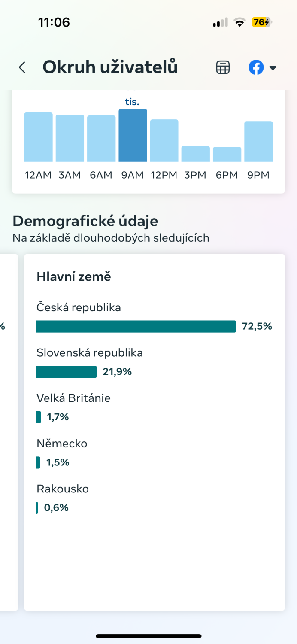Expand the platform switcher dropdown arrow

click(x=273, y=68)
